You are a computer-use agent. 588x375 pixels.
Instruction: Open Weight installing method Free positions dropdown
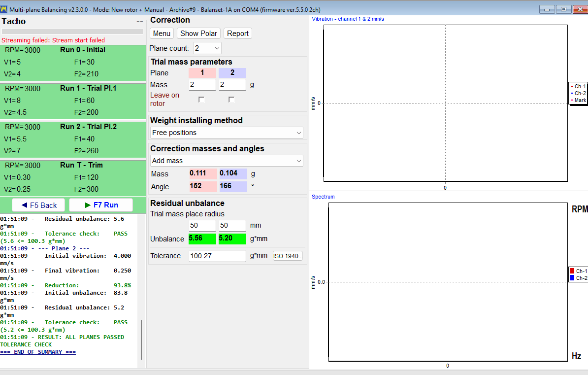[227, 133]
